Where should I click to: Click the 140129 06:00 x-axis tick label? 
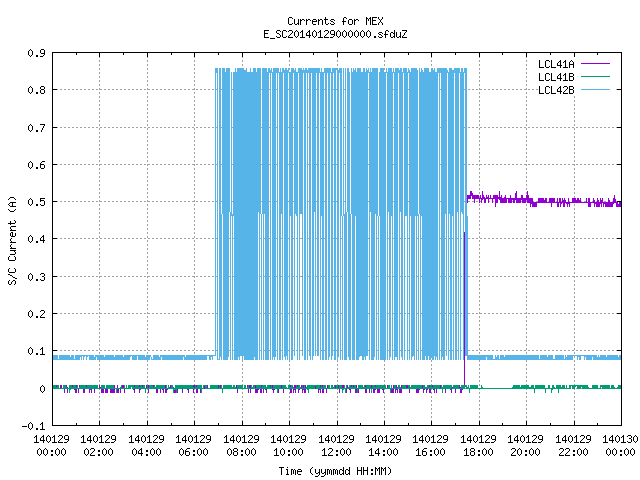pos(193,446)
